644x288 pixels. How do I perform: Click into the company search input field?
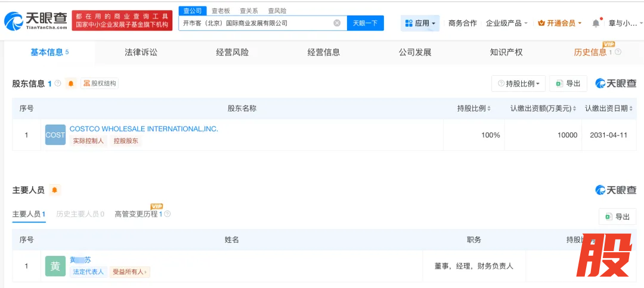256,23
